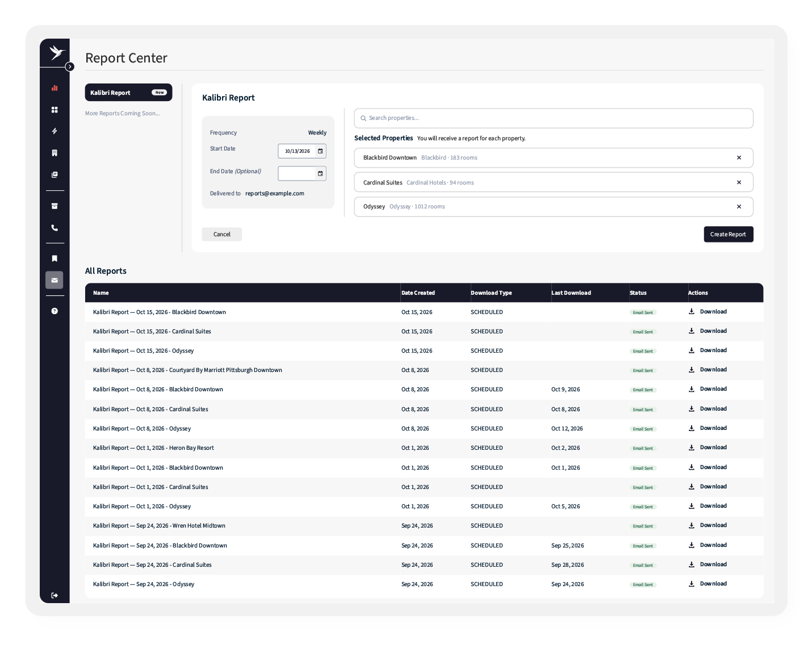
Task: Remove Cardinal Suites from selected properties
Action: 739,182
